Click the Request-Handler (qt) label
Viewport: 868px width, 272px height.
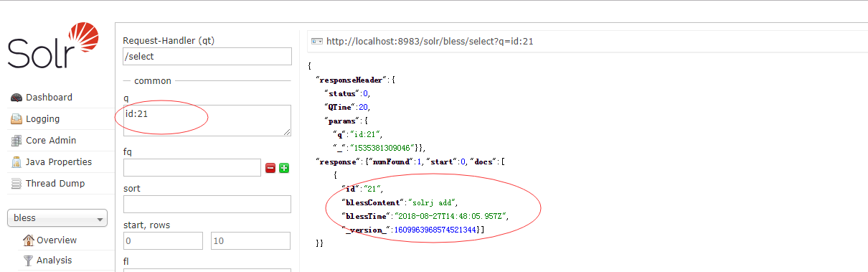pyautogui.click(x=169, y=41)
